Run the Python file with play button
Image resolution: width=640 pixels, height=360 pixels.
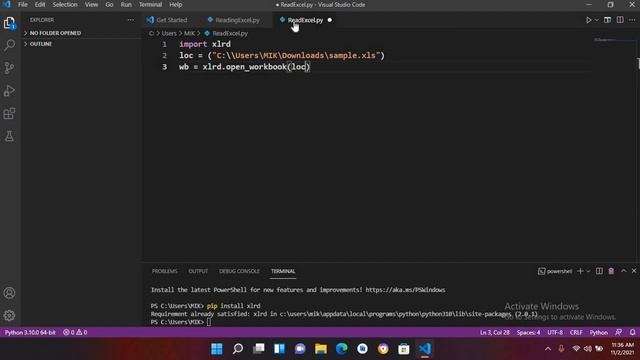pyautogui.click(x=589, y=20)
